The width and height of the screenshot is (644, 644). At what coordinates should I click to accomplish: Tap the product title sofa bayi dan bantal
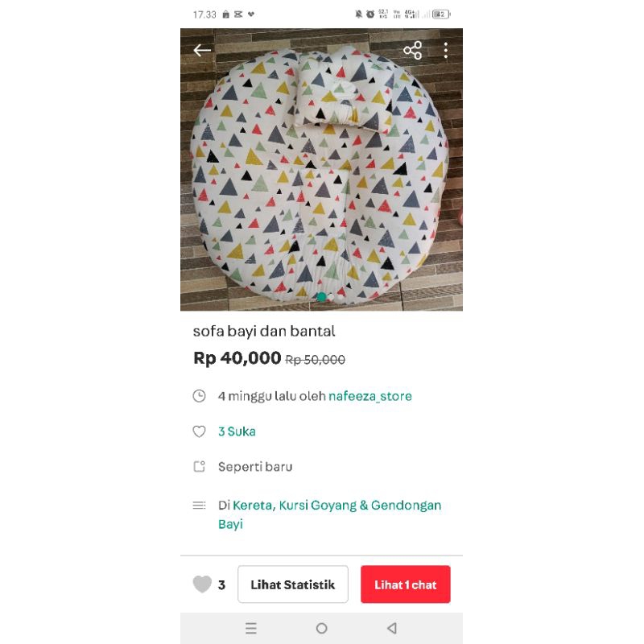264,331
